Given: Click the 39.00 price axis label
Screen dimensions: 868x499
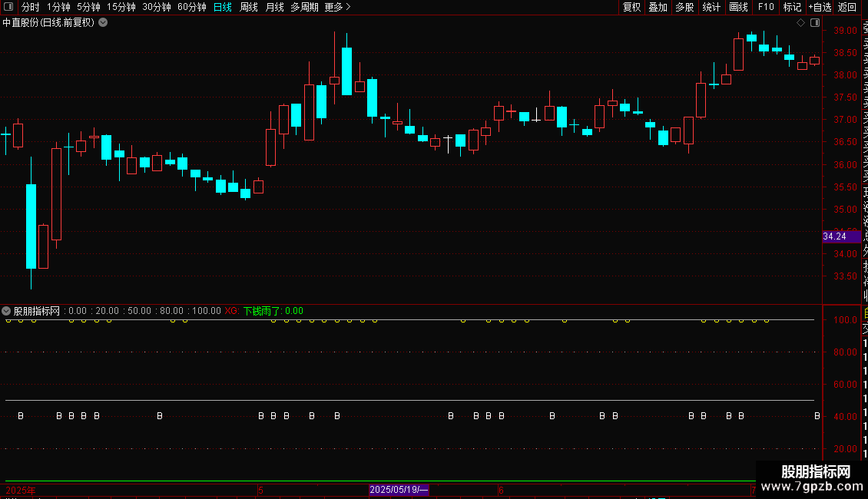Looking at the screenshot, I should [845, 31].
